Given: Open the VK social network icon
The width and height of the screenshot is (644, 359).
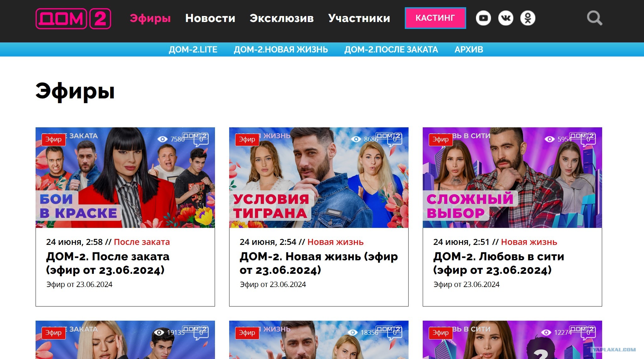Looking at the screenshot, I should pos(506,18).
